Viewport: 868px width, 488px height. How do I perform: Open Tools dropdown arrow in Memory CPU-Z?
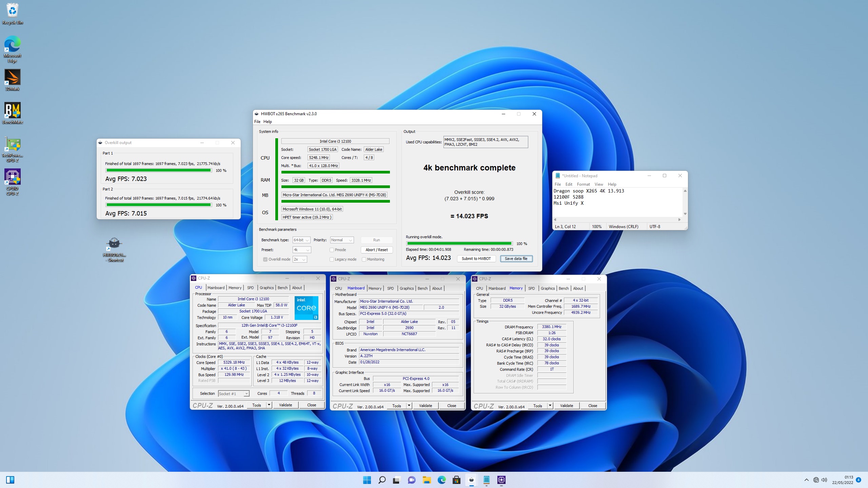(x=550, y=406)
